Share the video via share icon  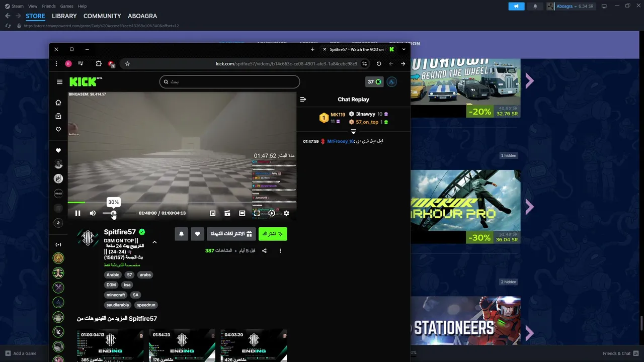[264, 250]
